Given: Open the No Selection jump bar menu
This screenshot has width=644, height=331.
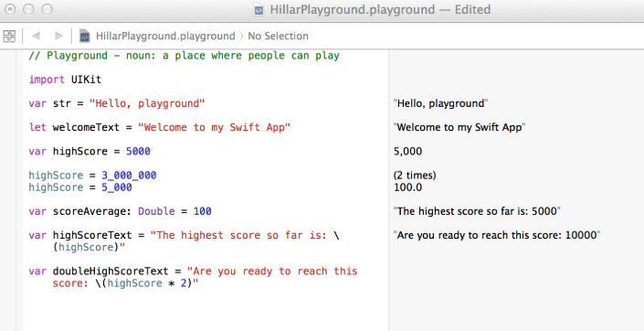Looking at the screenshot, I should coord(278,37).
